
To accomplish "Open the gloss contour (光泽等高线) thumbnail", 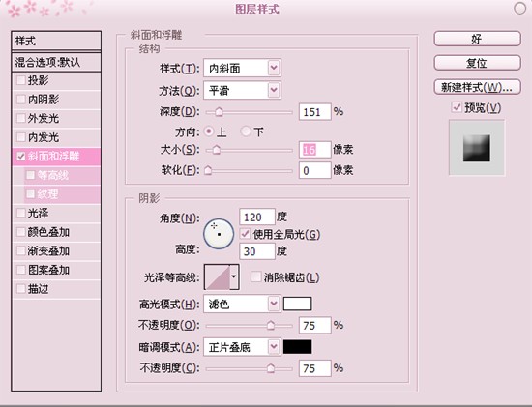I will pyautogui.click(x=217, y=277).
